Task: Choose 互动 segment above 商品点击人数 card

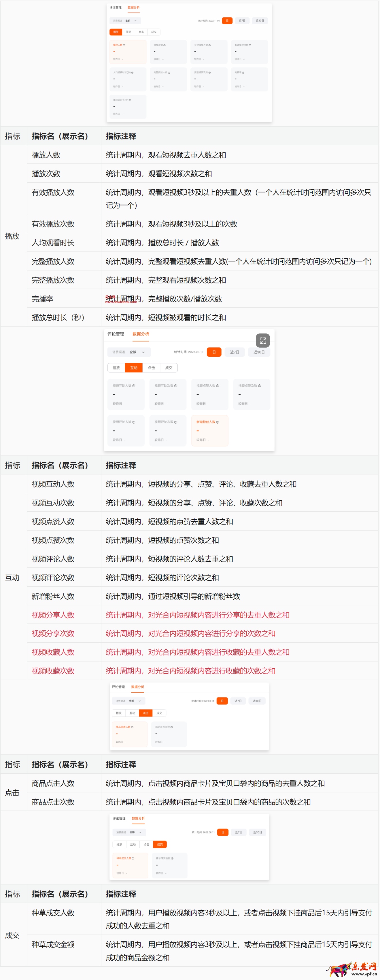Action: click(x=132, y=713)
